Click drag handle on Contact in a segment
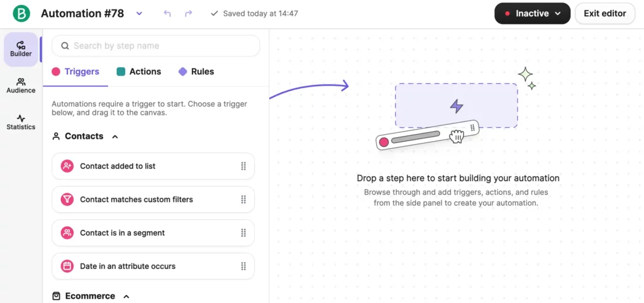The image size is (644, 303). [243, 233]
